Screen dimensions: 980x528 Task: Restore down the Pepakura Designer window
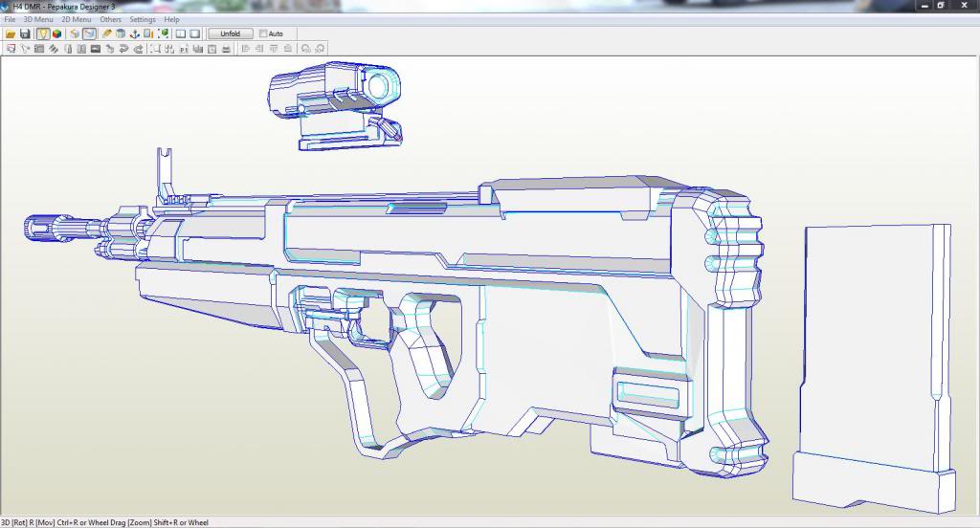click(941, 6)
